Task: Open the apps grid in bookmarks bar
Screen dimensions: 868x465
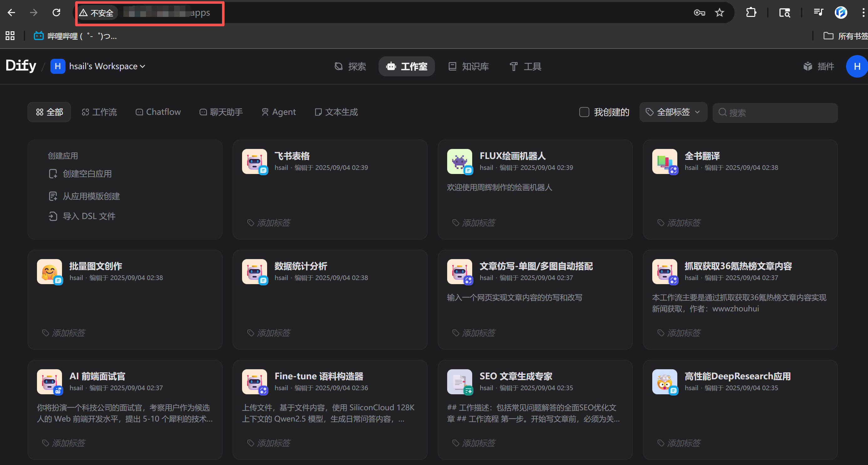Action: tap(10, 36)
